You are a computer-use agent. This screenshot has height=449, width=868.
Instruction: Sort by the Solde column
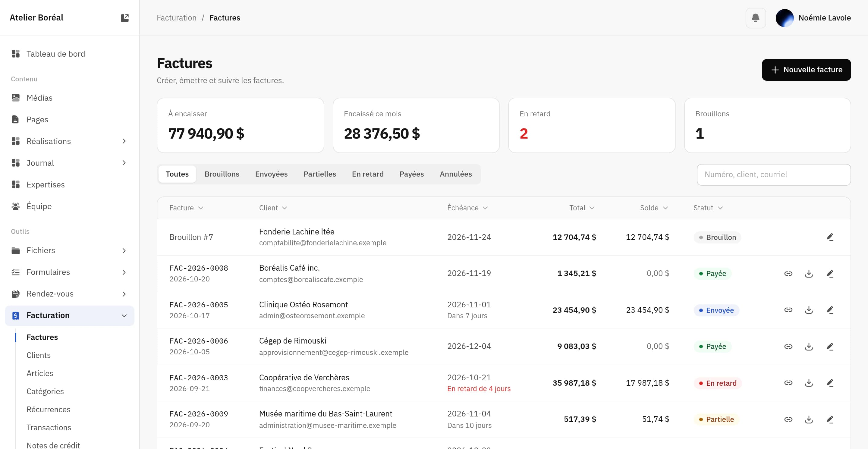click(x=654, y=208)
